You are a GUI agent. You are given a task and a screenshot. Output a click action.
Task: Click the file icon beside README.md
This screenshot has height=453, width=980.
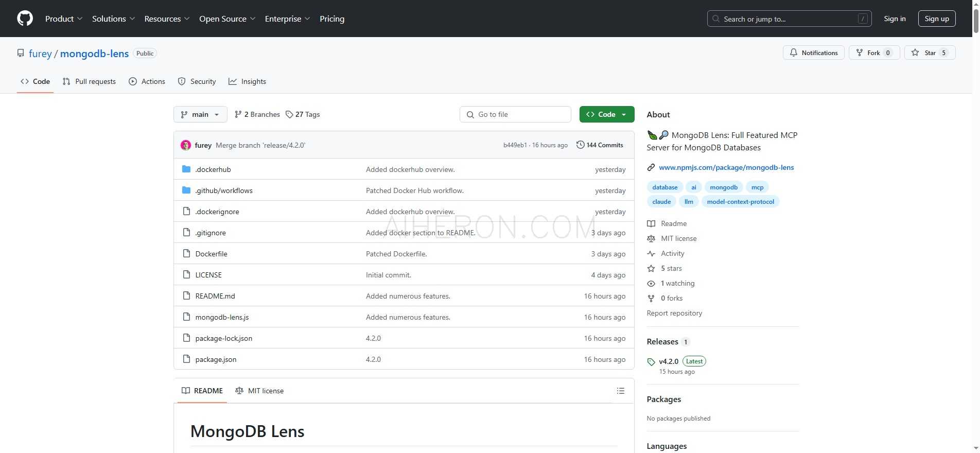point(186,296)
